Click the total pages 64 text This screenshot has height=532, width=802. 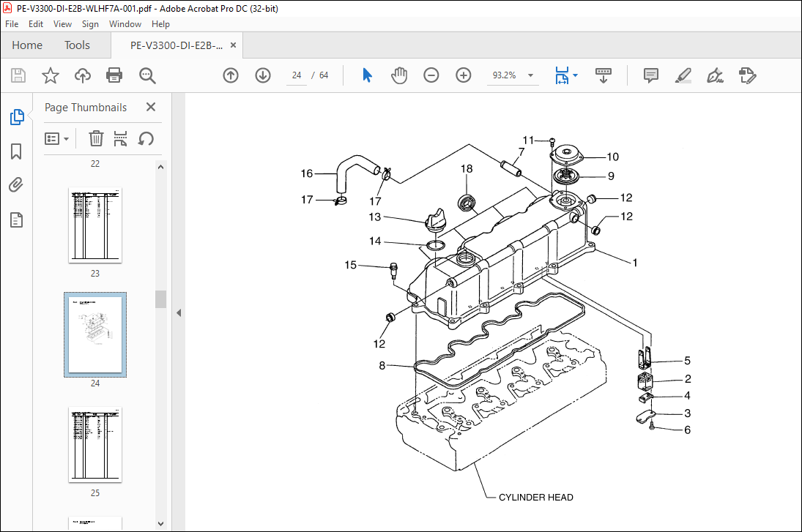[324, 75]
